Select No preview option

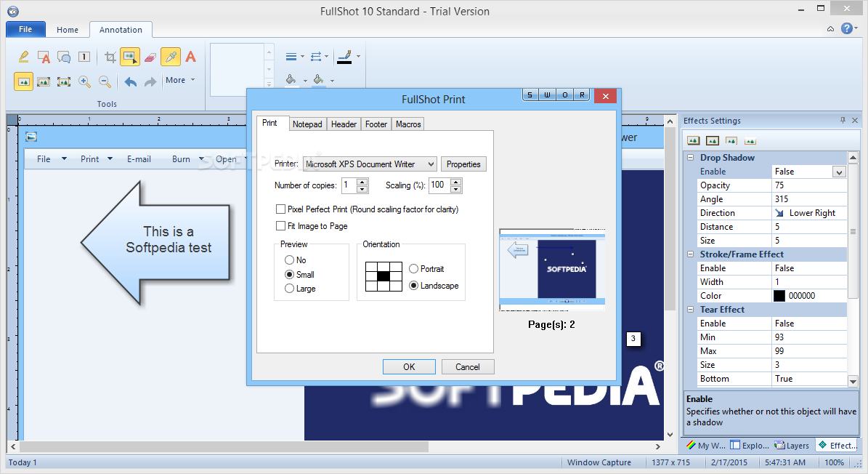[x=289, y=260]
